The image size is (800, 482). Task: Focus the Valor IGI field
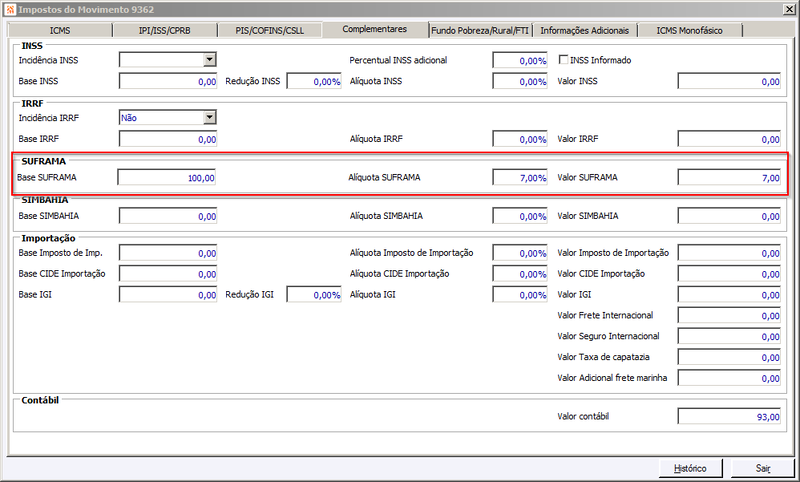pos(729,294)
